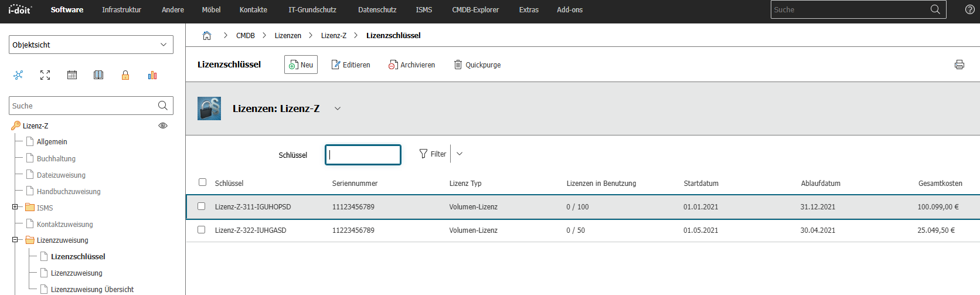Click the print icon

click(x=959, y=65)
